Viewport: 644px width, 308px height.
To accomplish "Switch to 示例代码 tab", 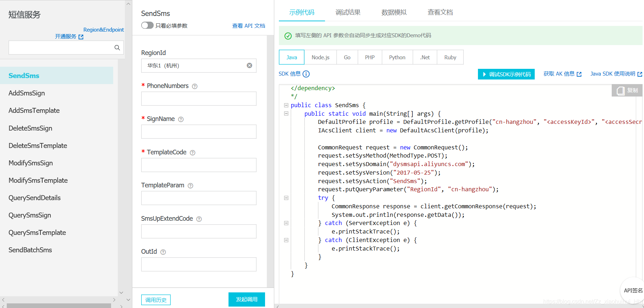I will point(302,12).
